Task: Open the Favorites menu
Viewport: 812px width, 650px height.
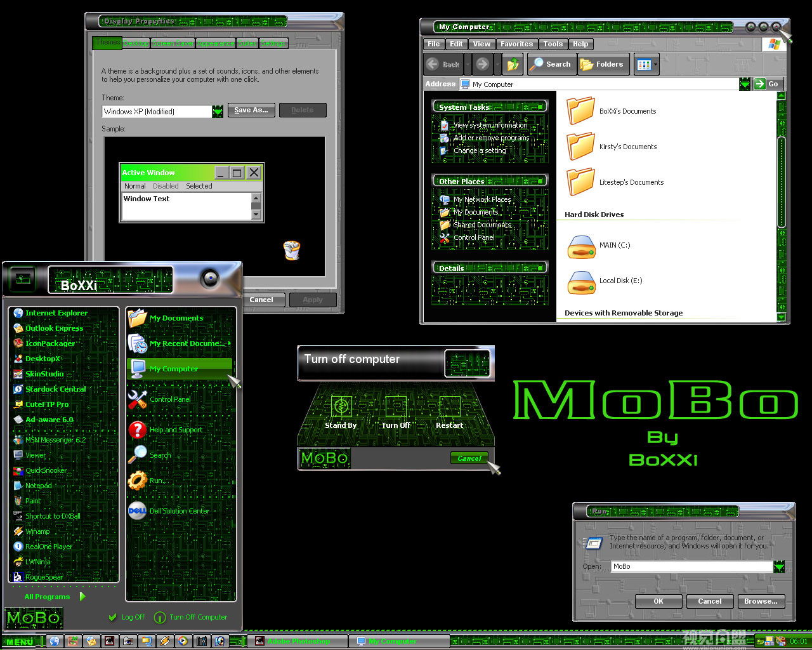Action: pyautogui.click(x=516, y=44)
